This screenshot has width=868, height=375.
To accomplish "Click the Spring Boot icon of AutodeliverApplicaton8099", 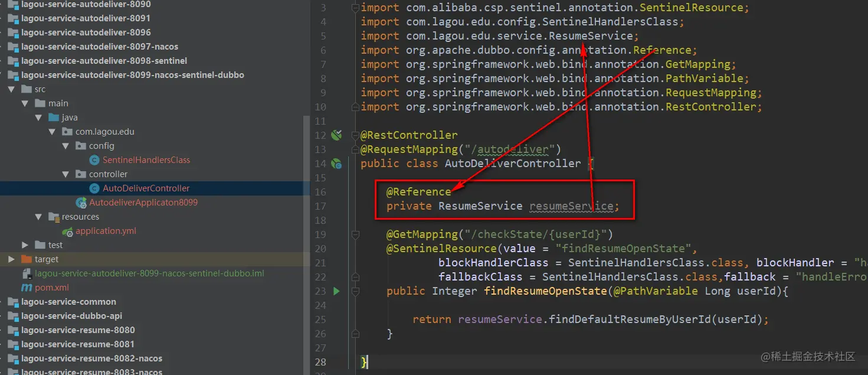I will click(81, 203).
